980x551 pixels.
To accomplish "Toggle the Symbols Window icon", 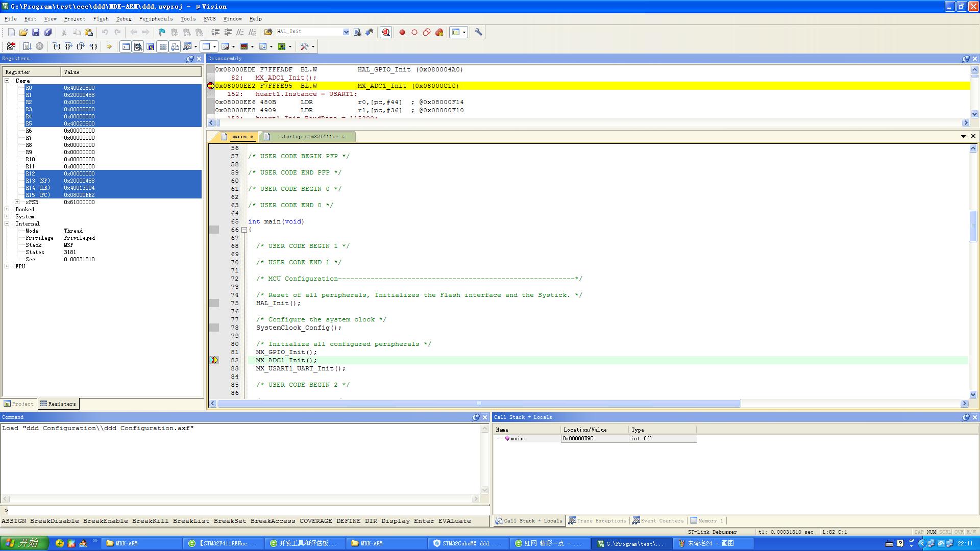I will coord(151,46).
